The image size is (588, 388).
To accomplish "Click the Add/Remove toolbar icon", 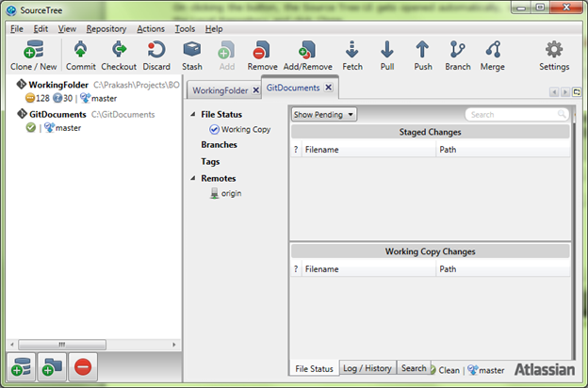I will 307,50.
